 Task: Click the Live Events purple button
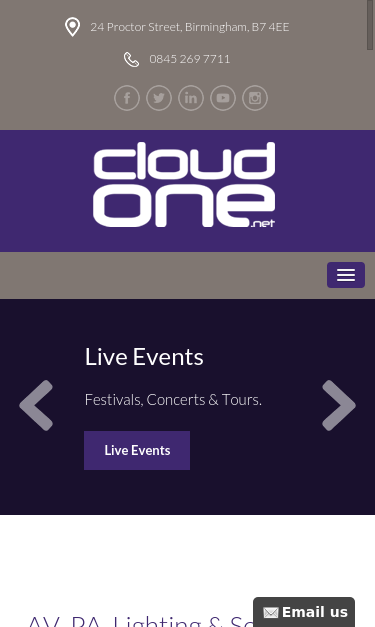(137, 450)
